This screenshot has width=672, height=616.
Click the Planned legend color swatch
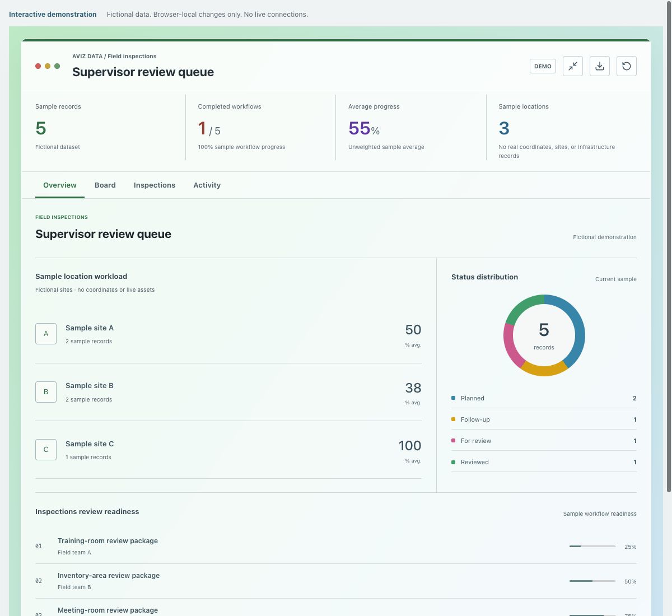point(453,398)
